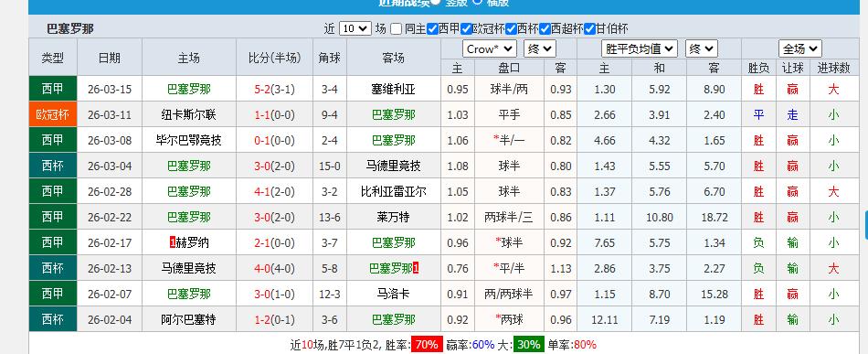Uncheck the 西甲 league filter
Viewport: 868px width, 354px height.
pos(432,28)
